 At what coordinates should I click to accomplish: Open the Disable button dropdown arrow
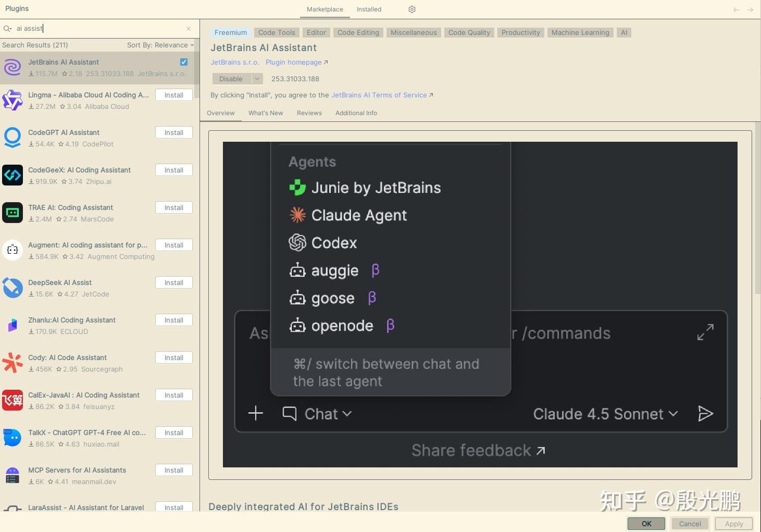pos(257,79)
